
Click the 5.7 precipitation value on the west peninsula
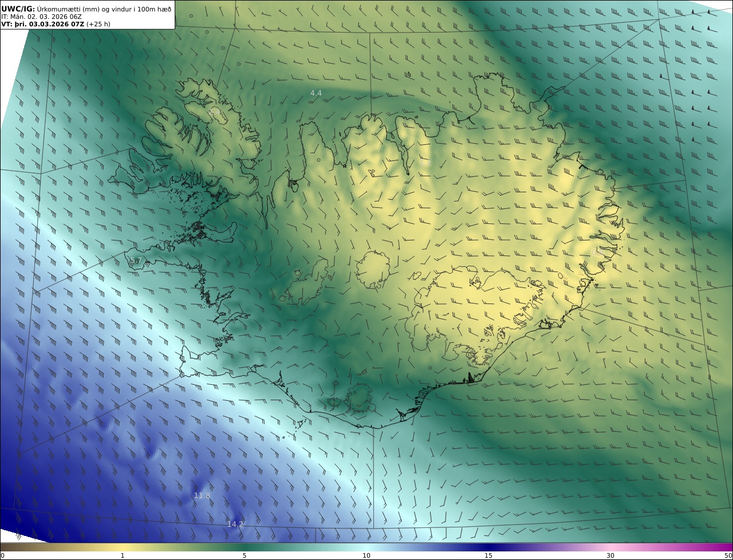[136, 261]
